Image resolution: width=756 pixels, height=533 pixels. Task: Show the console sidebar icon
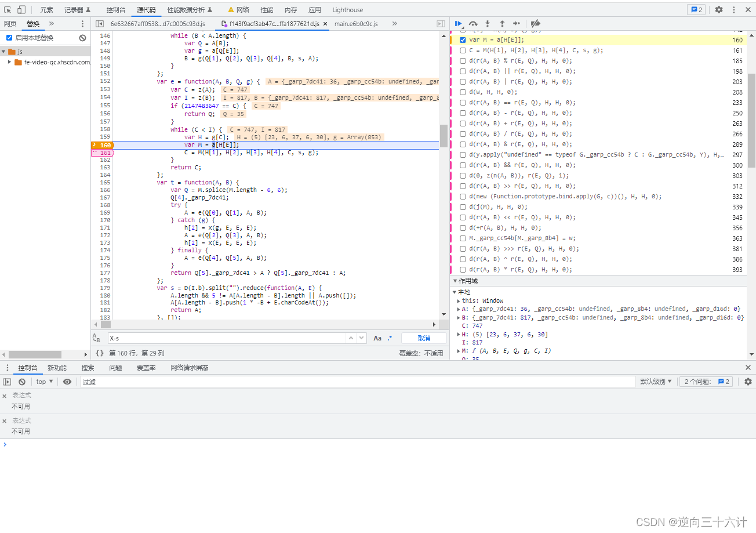8,382
